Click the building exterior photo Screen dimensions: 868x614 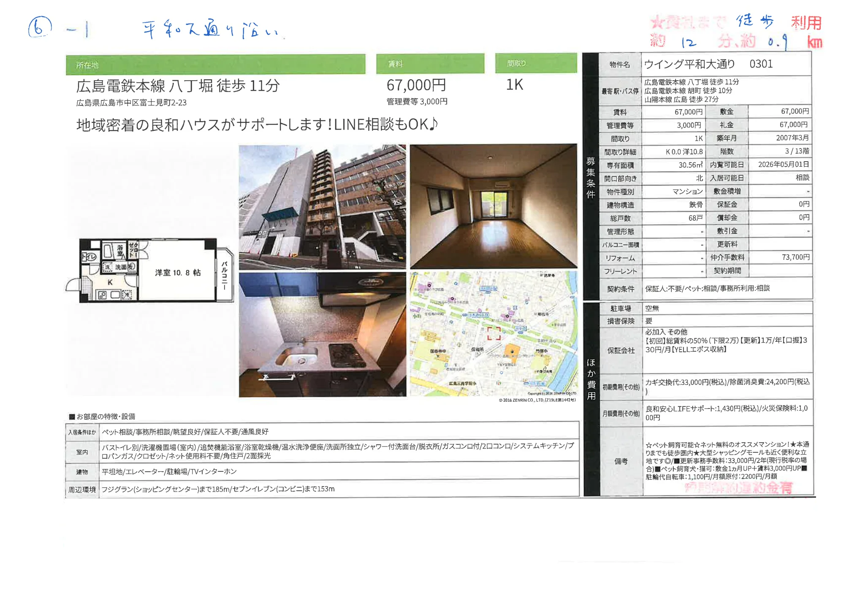coord(322,207)
